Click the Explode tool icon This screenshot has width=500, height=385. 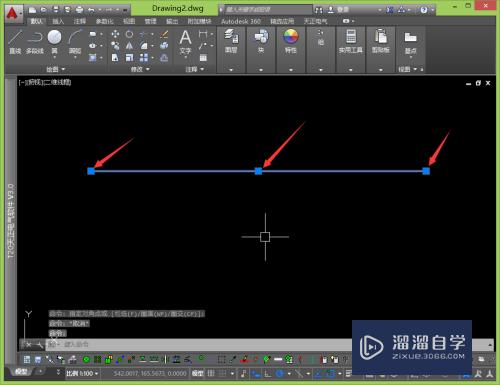coord(164,46)
